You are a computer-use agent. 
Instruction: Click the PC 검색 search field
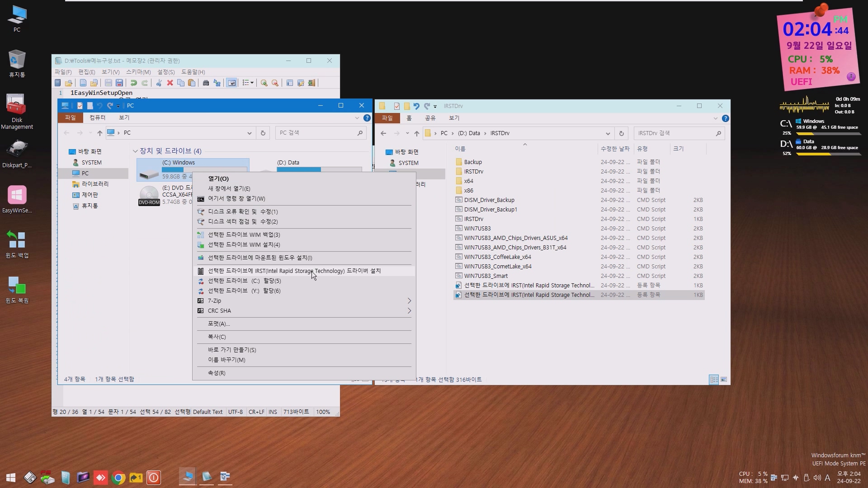point(321,133)
